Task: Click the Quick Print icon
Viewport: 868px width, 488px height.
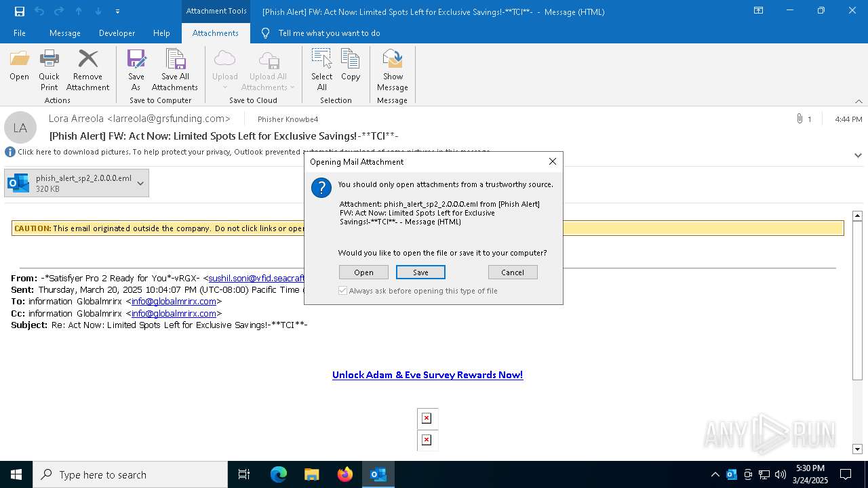Action: (49, 70)
